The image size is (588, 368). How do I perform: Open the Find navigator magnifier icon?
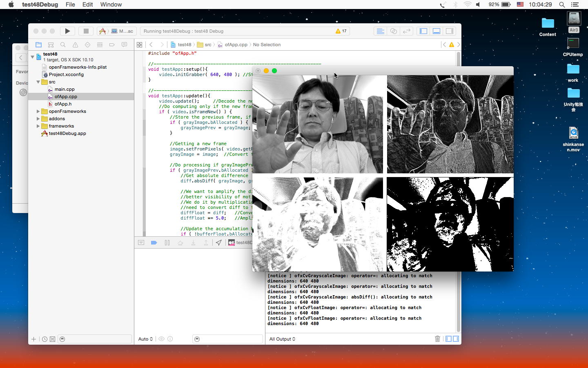[63, 45]
